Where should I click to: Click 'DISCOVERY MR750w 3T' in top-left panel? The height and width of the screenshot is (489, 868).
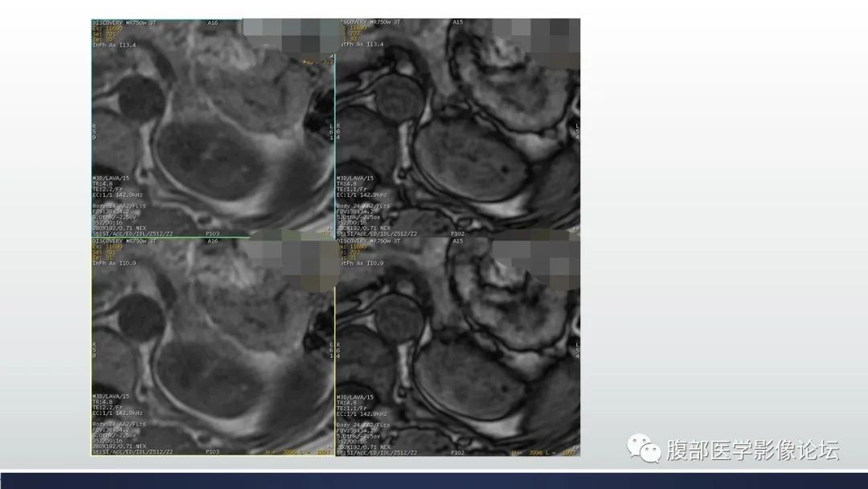tap(124, 23)
